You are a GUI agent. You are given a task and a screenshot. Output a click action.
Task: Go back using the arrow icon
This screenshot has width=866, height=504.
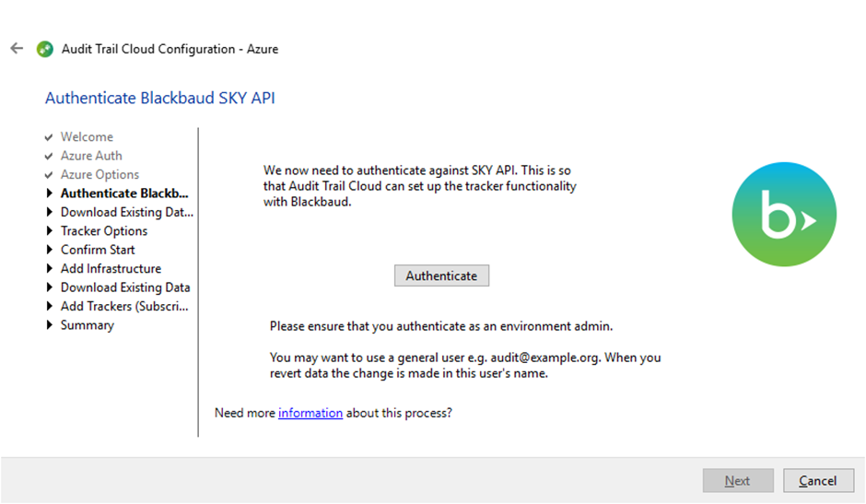pyautogui.click(x=17, y=49)
